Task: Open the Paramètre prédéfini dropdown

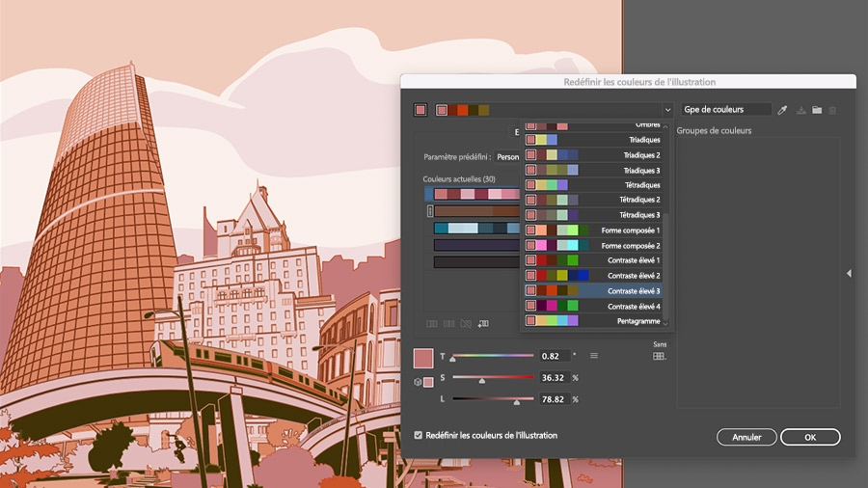Action: (507, 157)
